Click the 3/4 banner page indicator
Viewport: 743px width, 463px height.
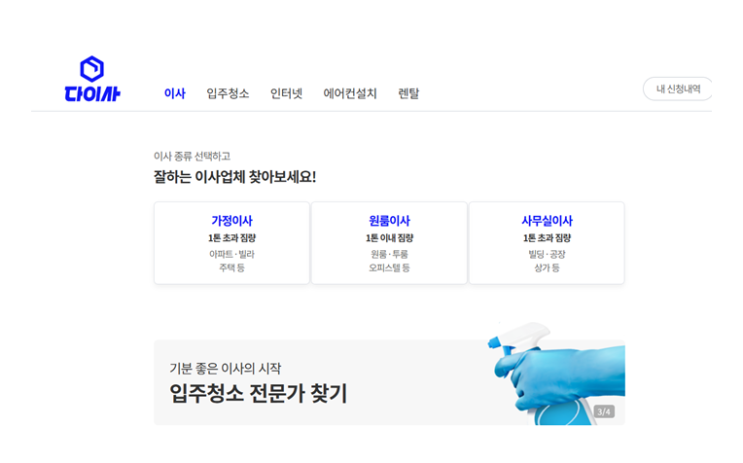point(604,411)
